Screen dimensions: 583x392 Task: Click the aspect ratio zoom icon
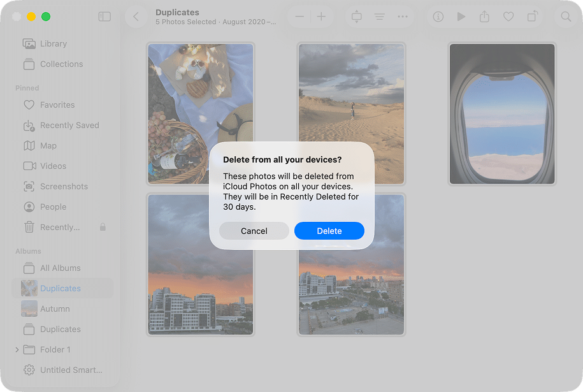click(356, 17)
